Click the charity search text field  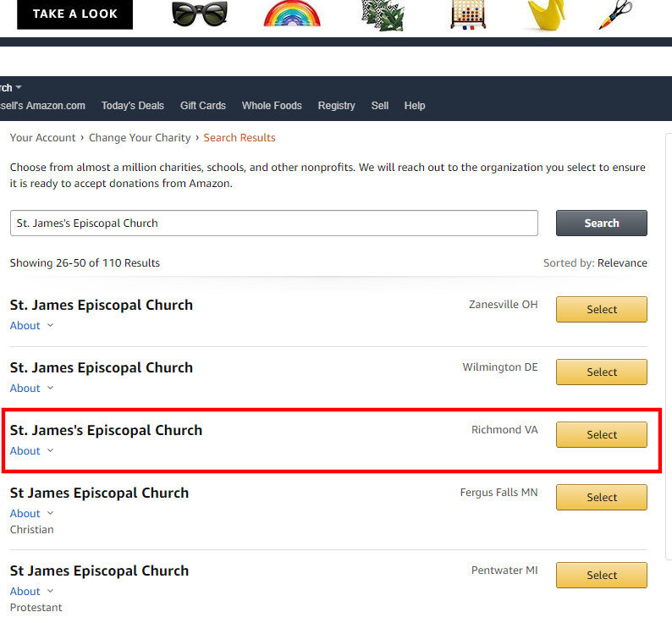click(274, 223)
